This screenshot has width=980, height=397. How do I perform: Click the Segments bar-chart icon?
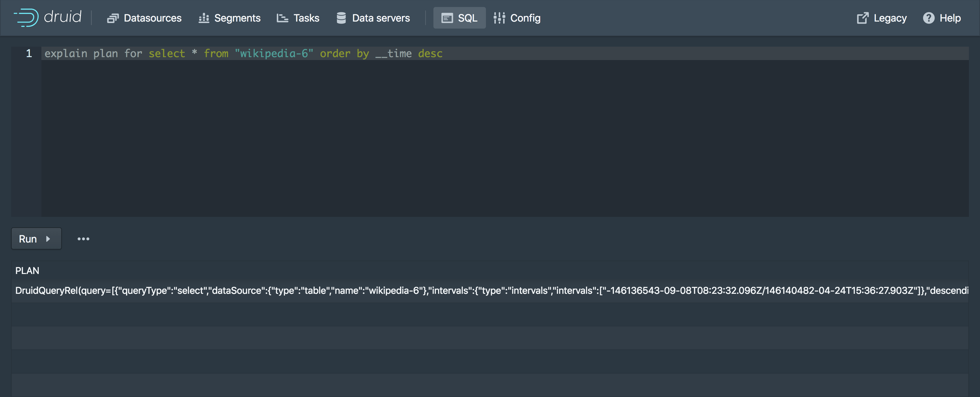204,18
